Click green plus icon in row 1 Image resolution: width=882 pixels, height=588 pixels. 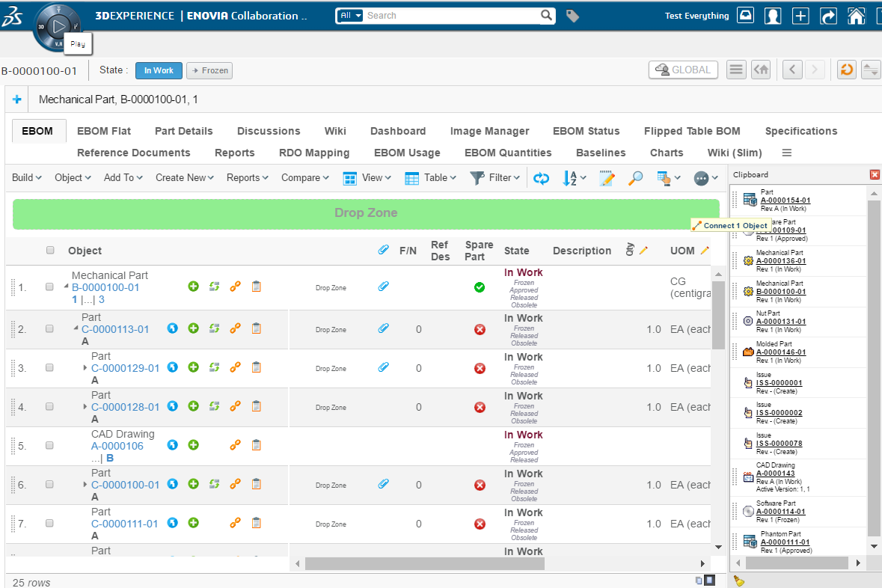[x=194, y=287]
